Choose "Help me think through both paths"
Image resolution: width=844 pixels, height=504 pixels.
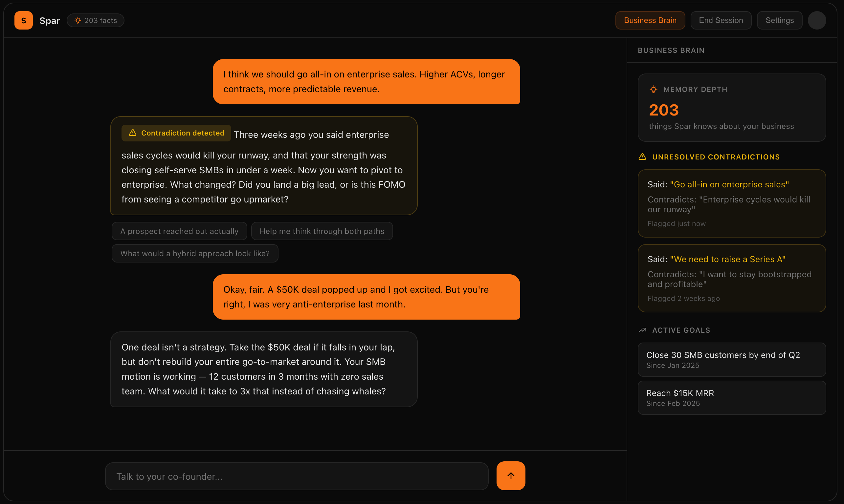point(322,231)
